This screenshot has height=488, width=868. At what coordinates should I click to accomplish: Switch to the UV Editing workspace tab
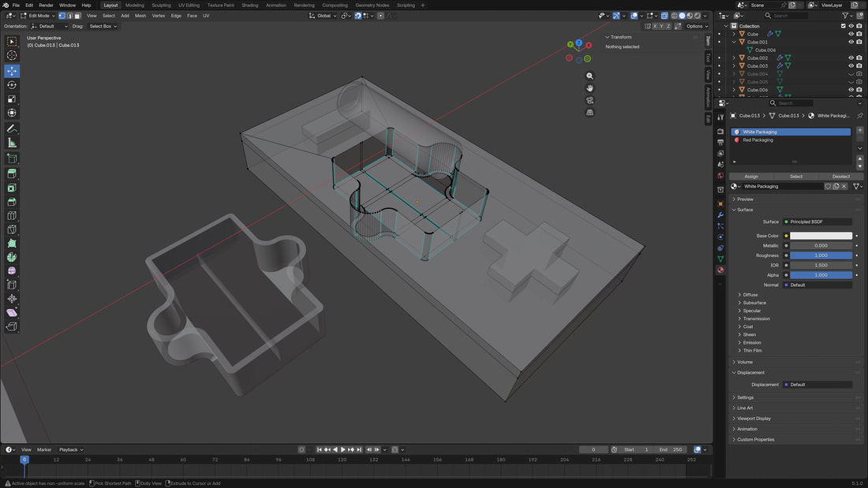pyautogui.click(x=188, y=5)
